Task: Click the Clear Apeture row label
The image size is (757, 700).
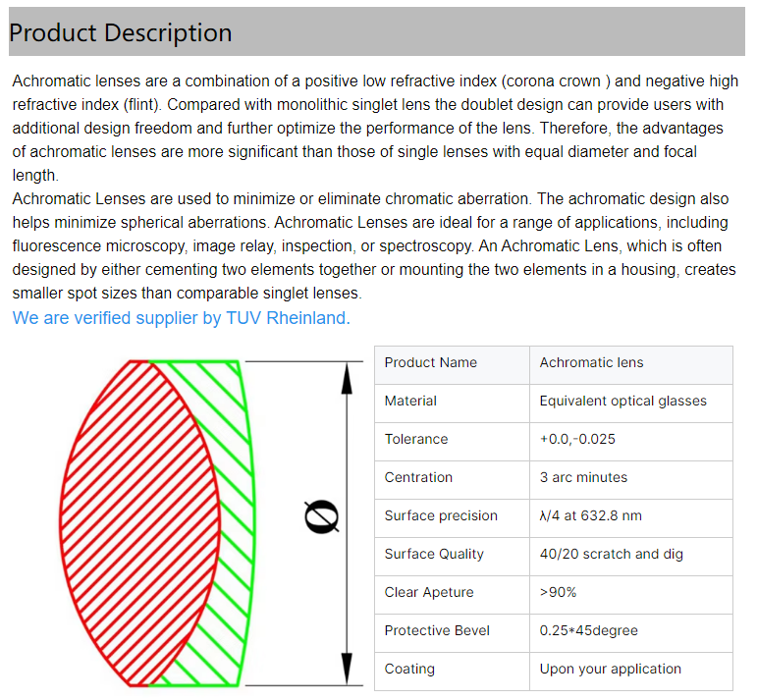Action: click(429, 592)
